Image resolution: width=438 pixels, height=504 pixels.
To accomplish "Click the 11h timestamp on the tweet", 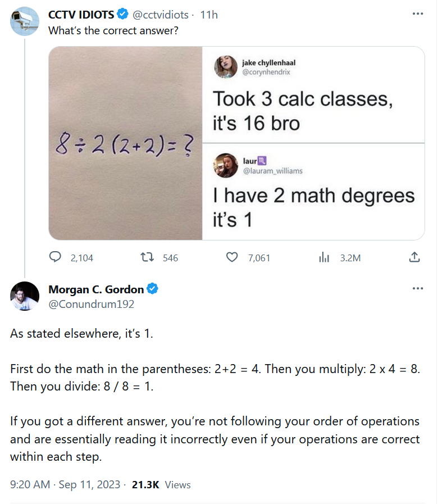I will coord(209,15).
